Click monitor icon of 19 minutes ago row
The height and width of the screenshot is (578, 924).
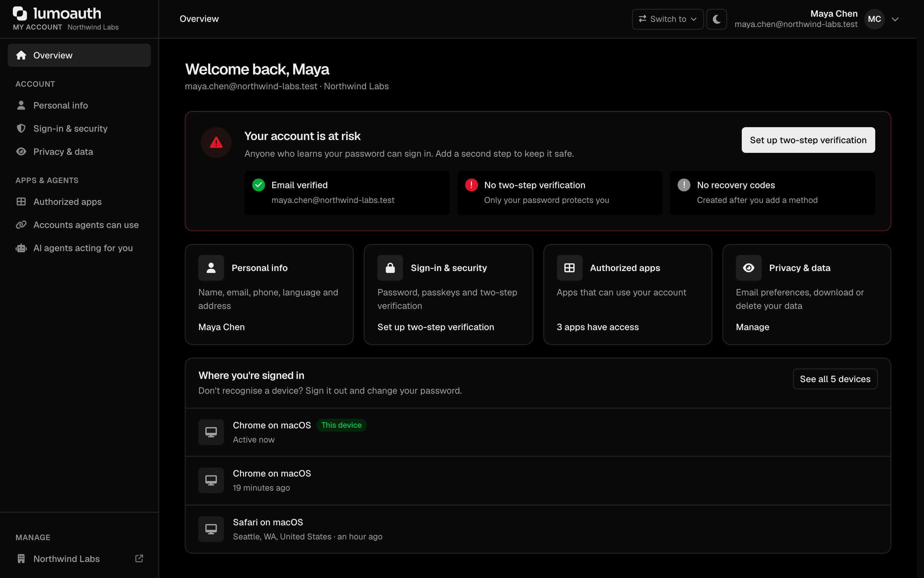click(x=211, y=480)
